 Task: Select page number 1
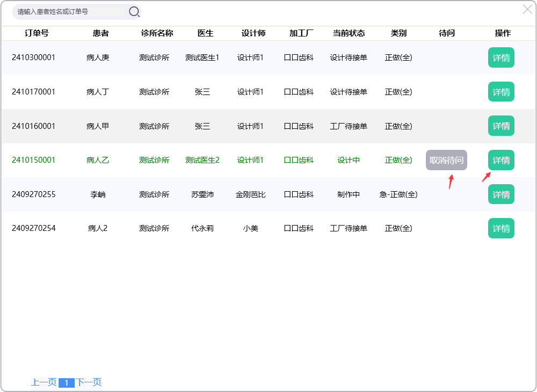66,383
